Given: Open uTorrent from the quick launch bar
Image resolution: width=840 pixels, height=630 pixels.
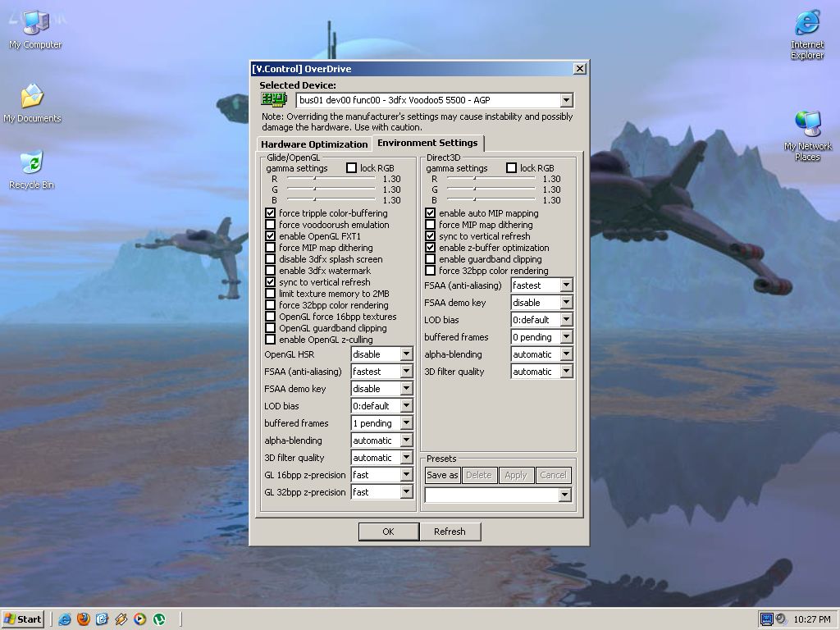Looking at the screenshot, I should click(x=159, y=619).
